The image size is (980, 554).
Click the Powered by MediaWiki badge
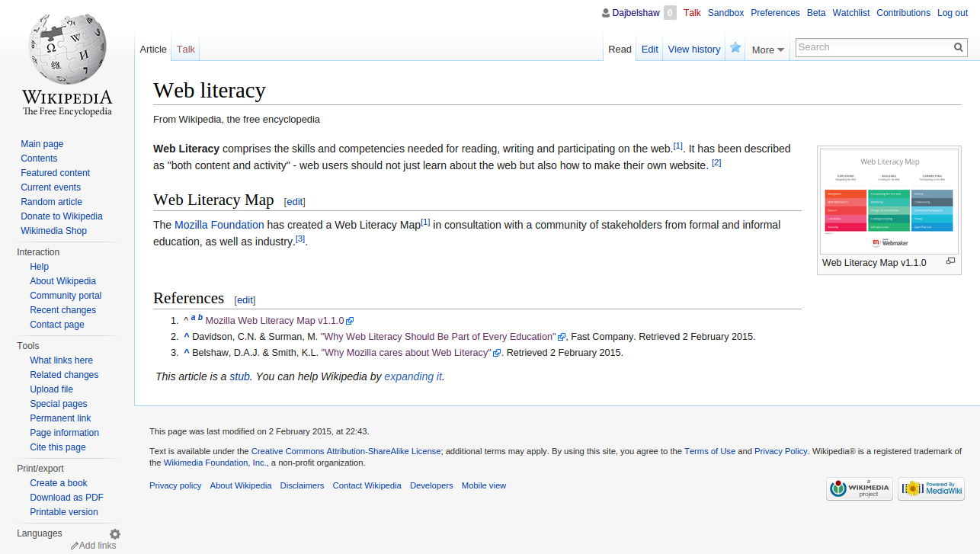pos(930,488)
